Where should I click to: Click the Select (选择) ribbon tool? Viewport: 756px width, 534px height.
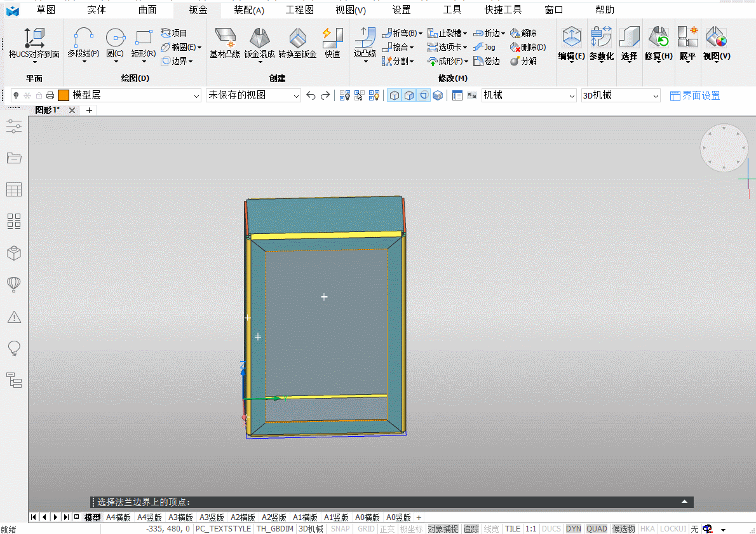click(x=629, y=44)
